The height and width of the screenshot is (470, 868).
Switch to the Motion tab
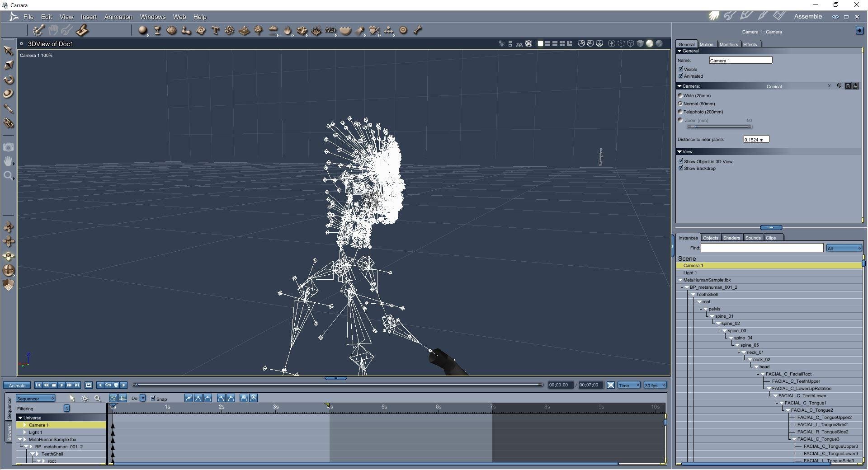706,44
